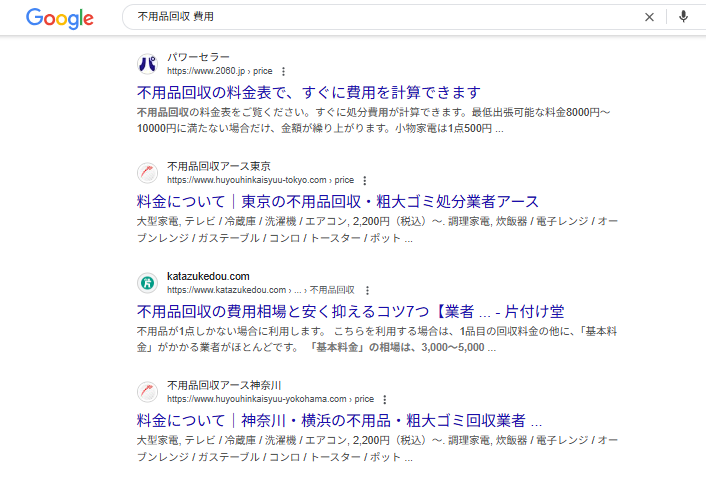Click the katazukedou.com site name
The image size is (706, 482).
pyautogui.click(x=208, y=276)
